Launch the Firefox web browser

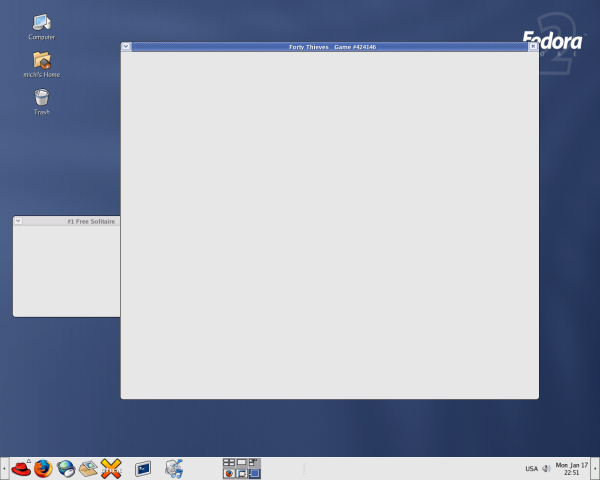pos(43,468)
